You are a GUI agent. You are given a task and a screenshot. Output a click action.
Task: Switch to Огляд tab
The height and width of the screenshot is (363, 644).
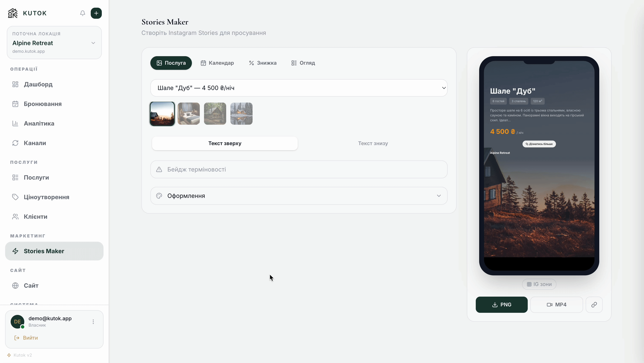click(303, 63)
